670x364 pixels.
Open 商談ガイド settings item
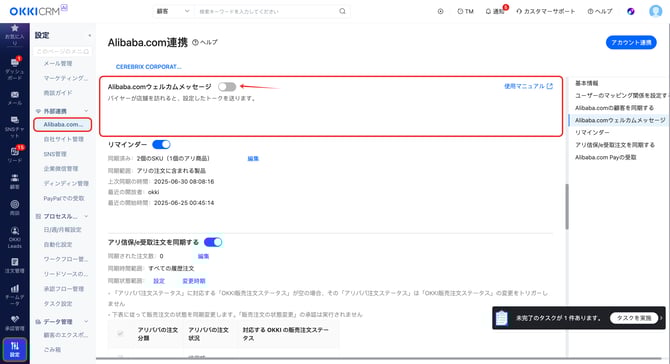[58, 93]
